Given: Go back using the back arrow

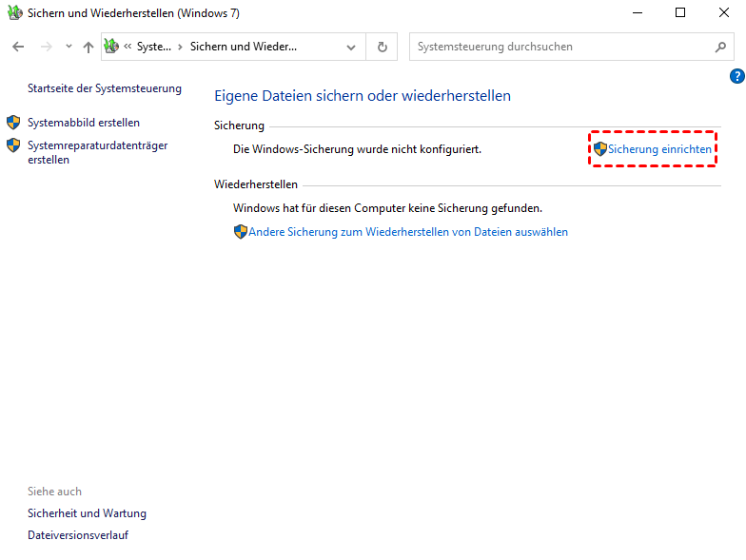Looking at the screenshot, I should (x=18, y=47).
